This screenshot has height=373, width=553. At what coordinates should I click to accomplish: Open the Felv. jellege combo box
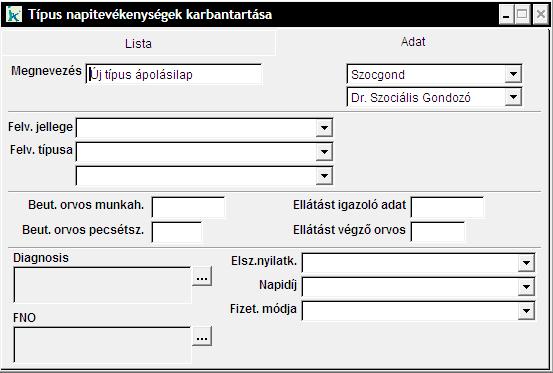(204, 128)
